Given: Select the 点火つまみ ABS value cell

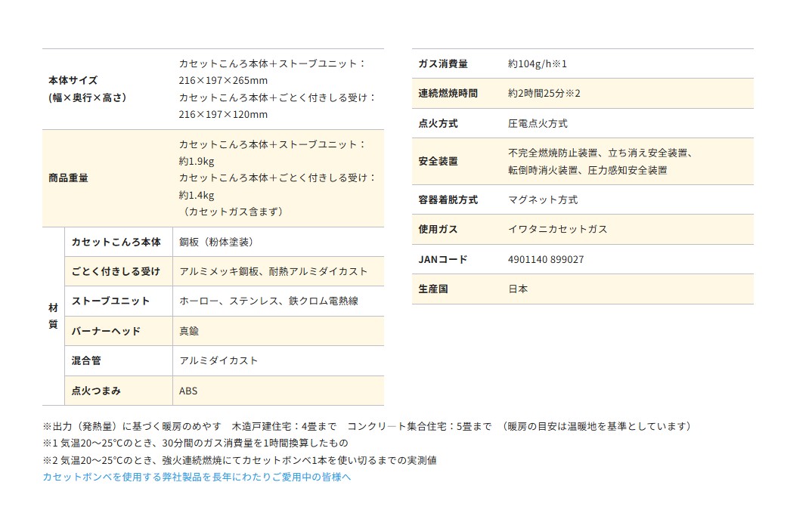Looking at the screenshot, I should tap(278, 391).
